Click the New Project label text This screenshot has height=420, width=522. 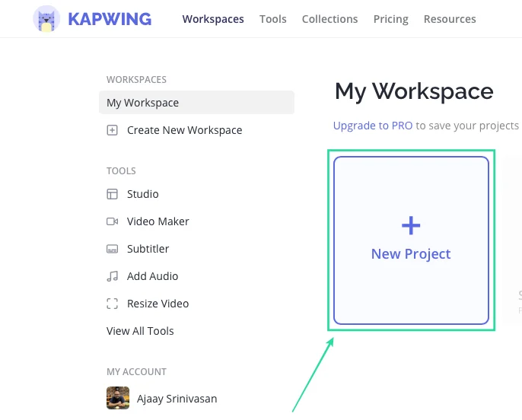(411, 254)
